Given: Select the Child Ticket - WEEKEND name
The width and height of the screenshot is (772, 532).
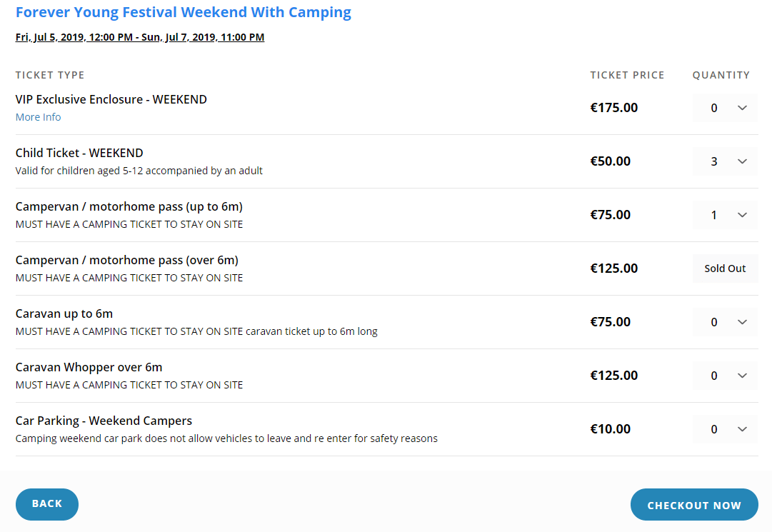Looking at the screenshot, I should (79, 153).
